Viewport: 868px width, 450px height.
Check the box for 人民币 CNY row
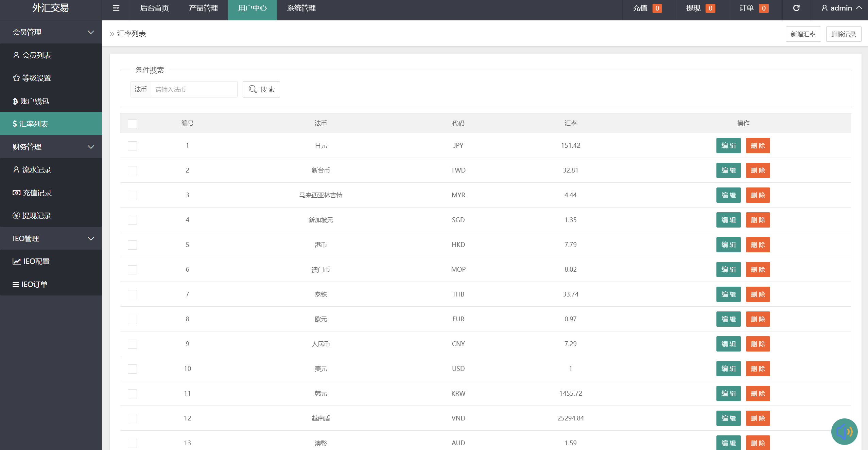pyautogui.click(x=132, y=344)
